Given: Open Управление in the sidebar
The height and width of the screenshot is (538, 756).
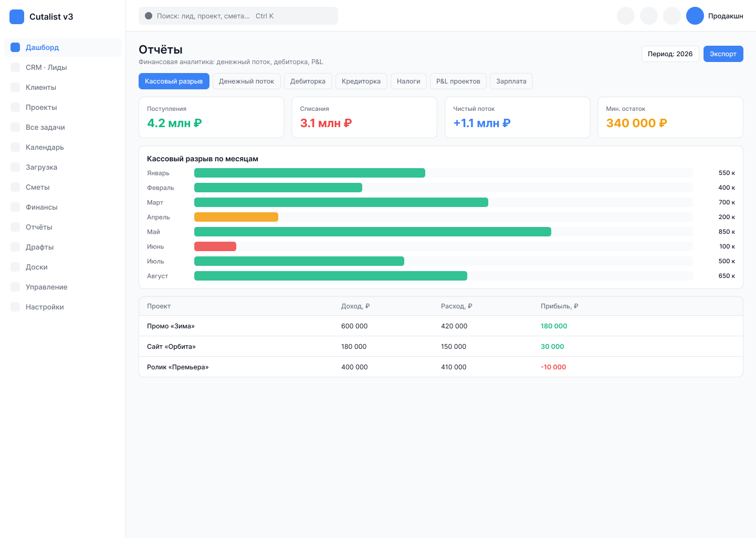Looking at the screenshot, I should pyautogui.click(x=63, y=287).
